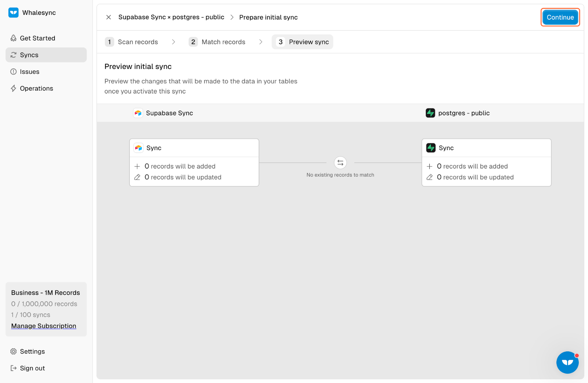The height and width of the screenshot is (383, 588).
Task: Click the Sign out arrow icon
Action: (14, 368)
